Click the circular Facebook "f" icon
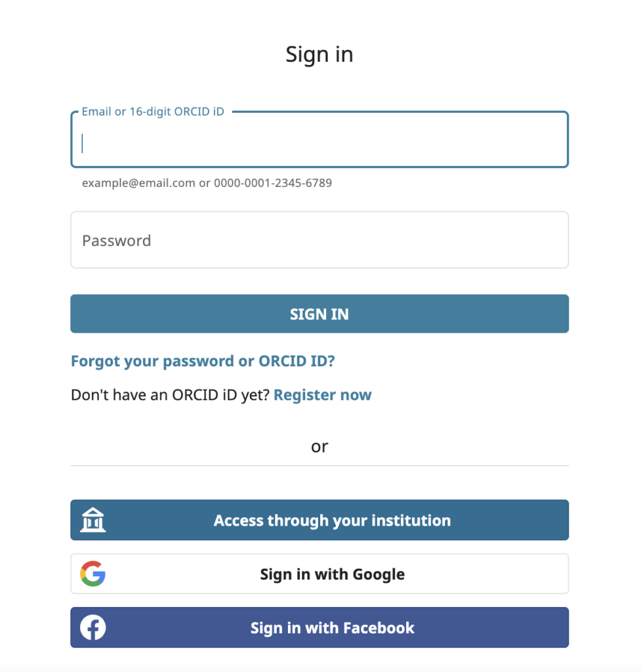The image size is (641, 672). click(x=93, y=627)
